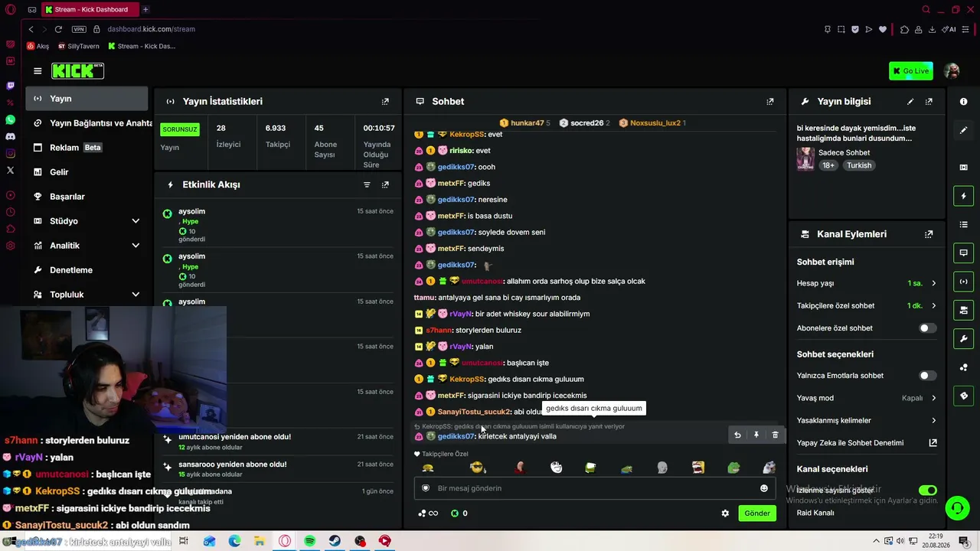Pin the gedikks07 chat message
This screenshot has width=980, height=551.
tap(756, 435)
